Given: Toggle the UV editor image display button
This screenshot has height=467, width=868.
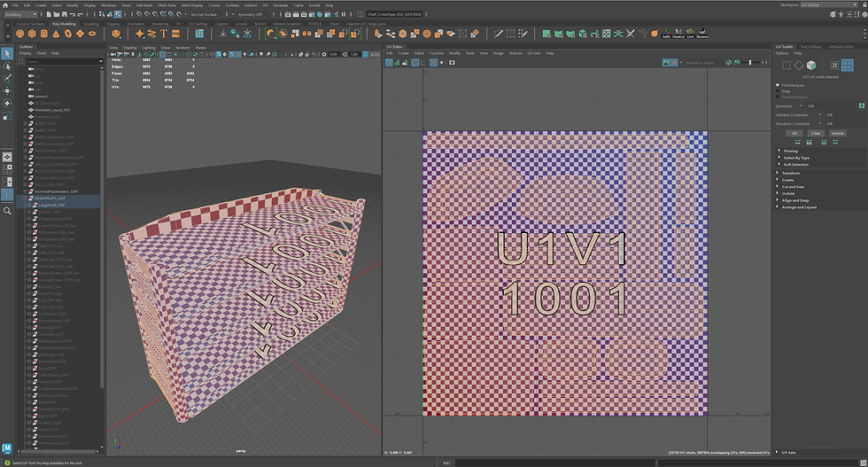Looking at the screenshot, I should tap(666, 63).
